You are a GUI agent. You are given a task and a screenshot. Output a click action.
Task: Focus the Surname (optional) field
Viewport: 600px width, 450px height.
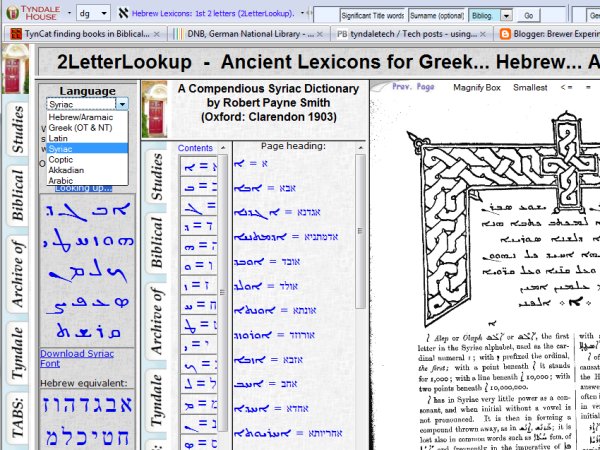[437, 16]
